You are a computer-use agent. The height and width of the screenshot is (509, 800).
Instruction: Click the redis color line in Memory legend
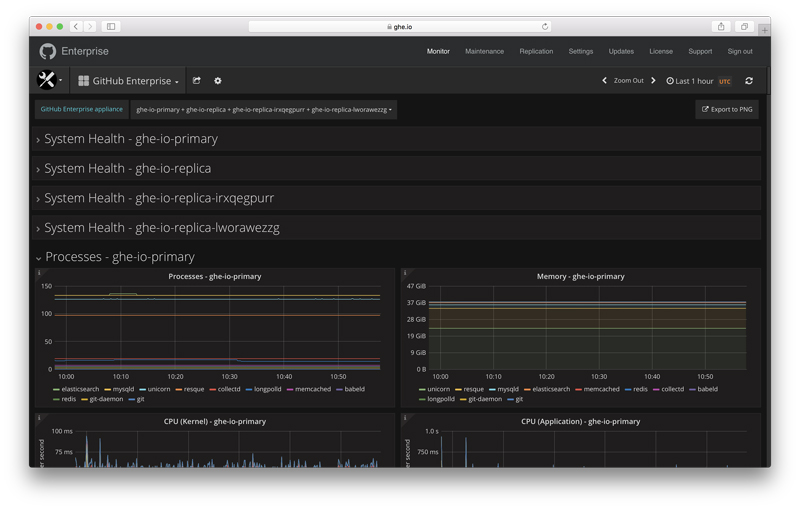(x=628, y=390)
